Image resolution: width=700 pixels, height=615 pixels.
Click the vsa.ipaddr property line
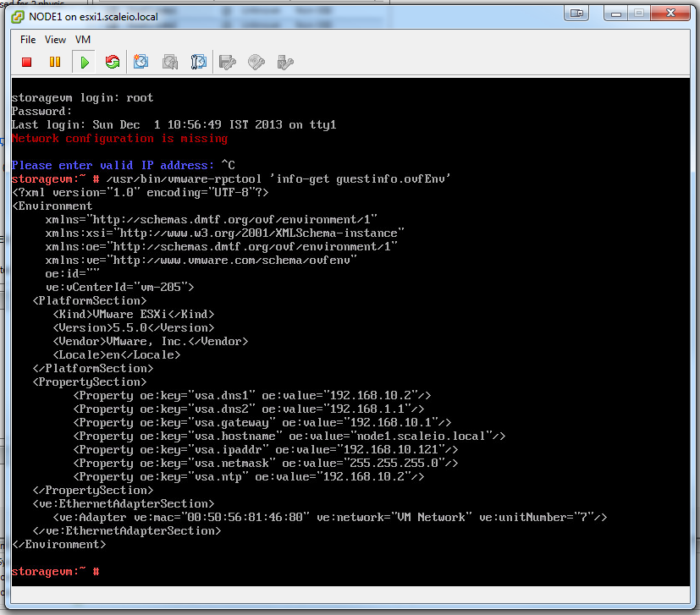coord(266,450)
